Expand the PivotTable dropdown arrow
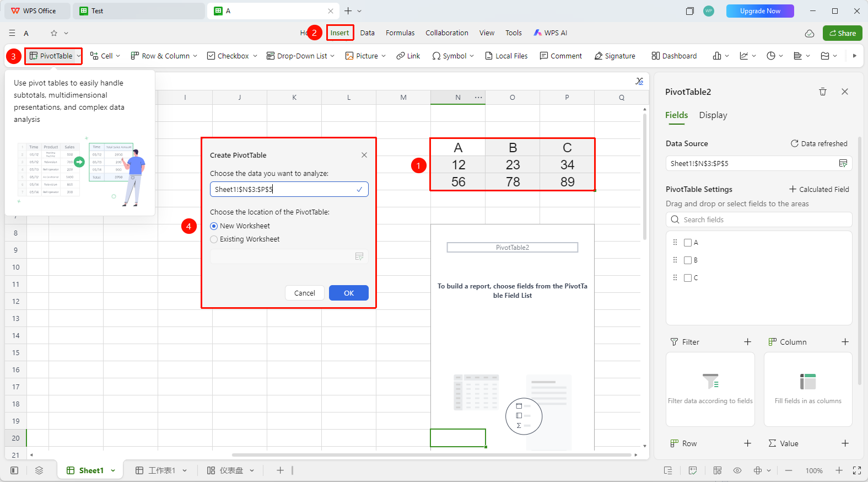868x482 pixels. click(78, 56)
